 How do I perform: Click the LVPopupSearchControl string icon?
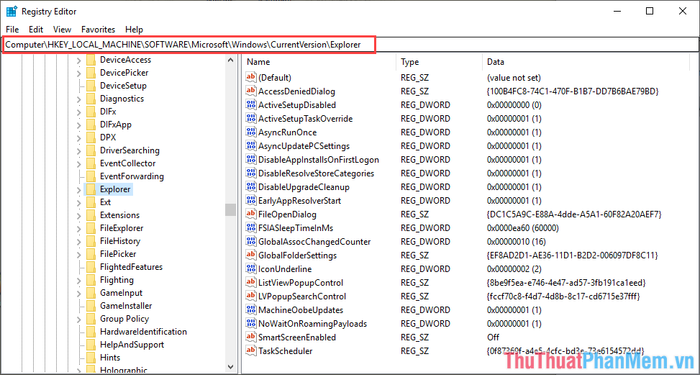[251, 296]
